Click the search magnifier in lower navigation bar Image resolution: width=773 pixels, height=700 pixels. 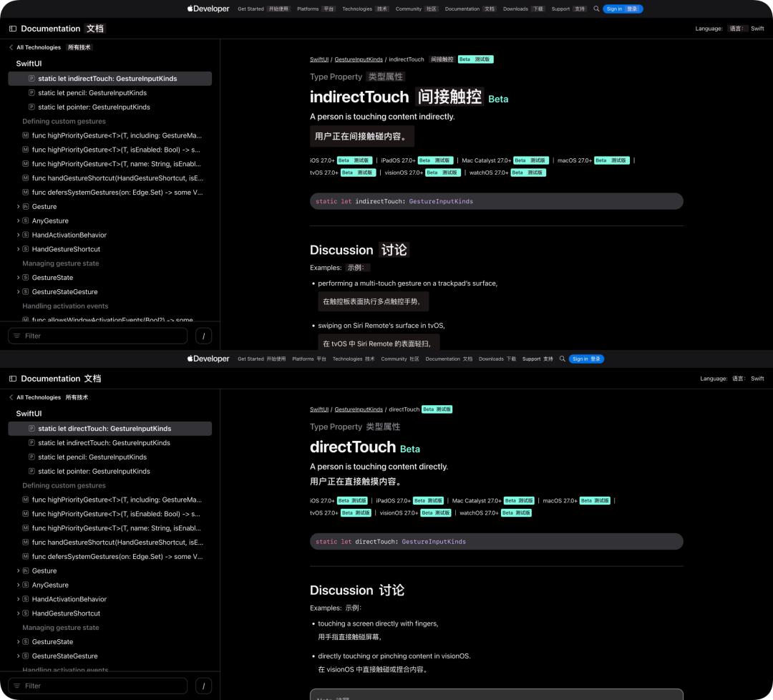(562, 359)
